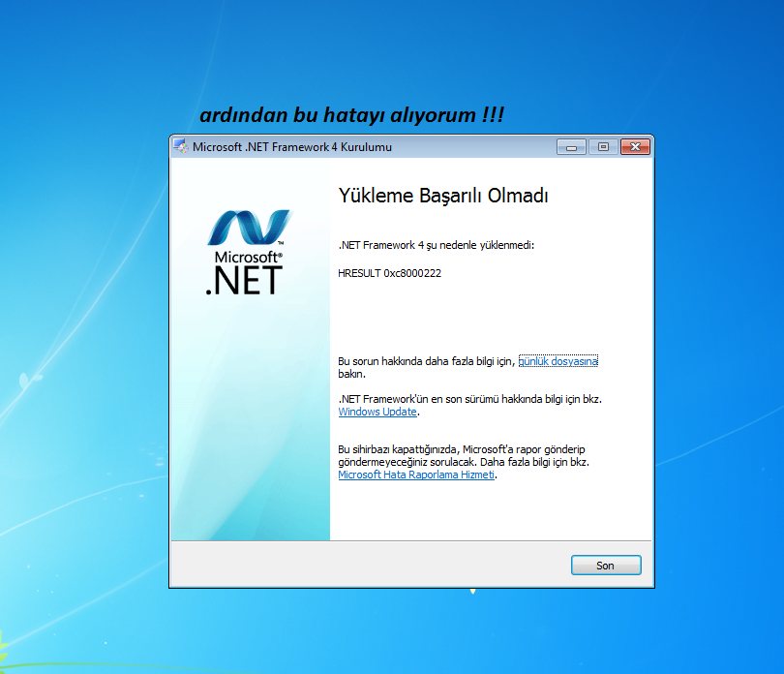Minimize the .NET Framework 4 Kurulumu window
The image size is (784, 674).
(571, 146)
